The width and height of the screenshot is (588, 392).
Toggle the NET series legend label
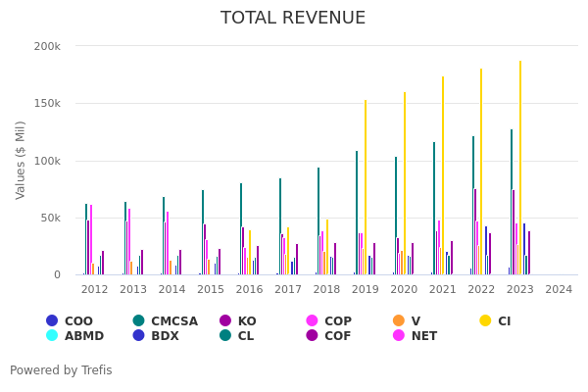423,335
